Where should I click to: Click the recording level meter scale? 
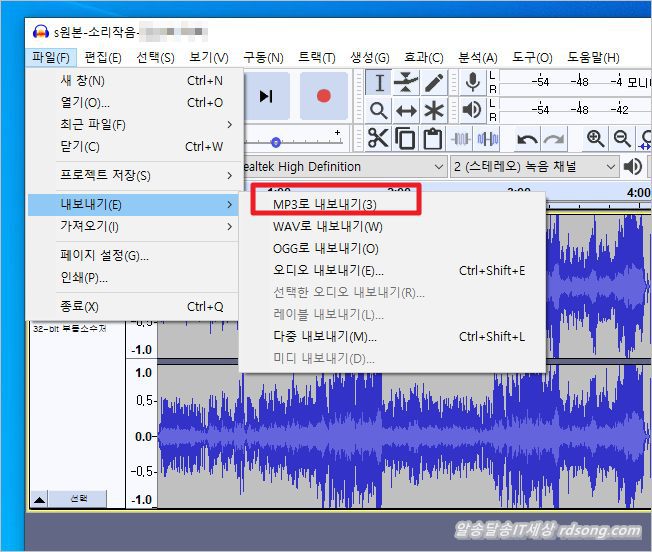click(x=575, y=81)
